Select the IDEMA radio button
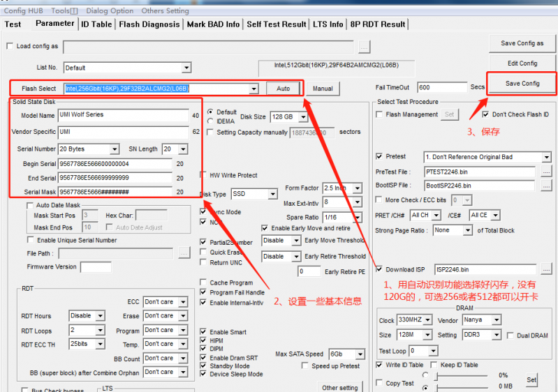 click(210, 121)
